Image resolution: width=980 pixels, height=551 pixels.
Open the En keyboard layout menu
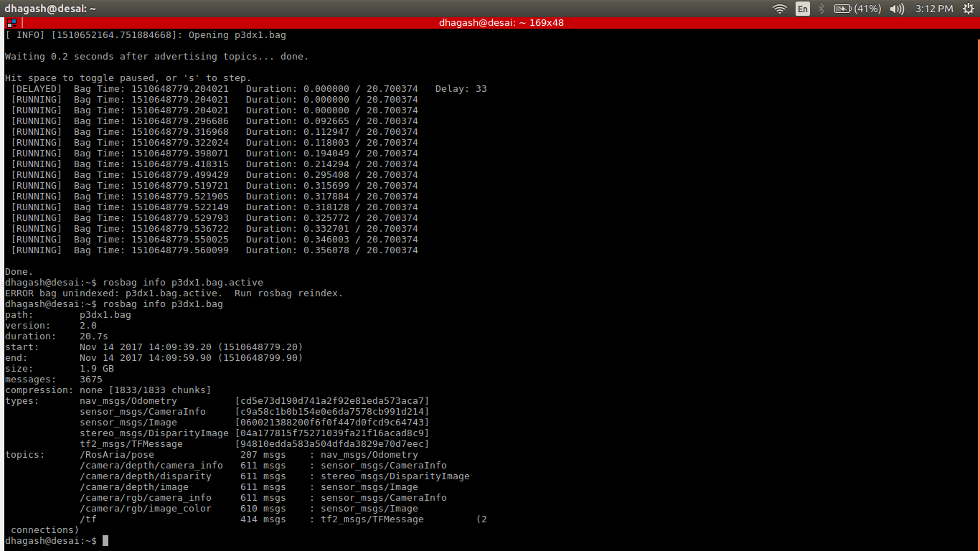click(x=802, y=9)
